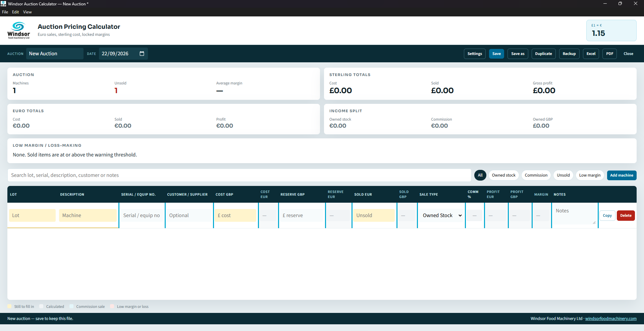This screenshot has height=331, width=644.
Task: Edit the Auction name field
Action: tap(55, 54)
